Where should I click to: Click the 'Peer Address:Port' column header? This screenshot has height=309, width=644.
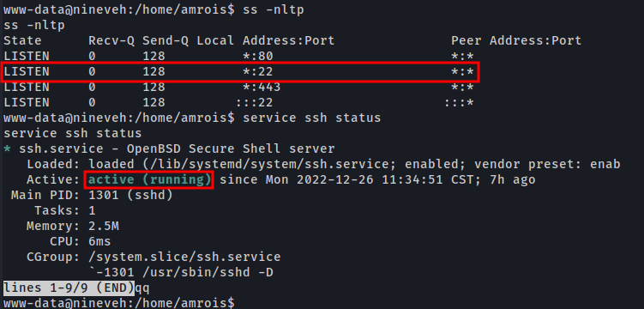pos(516,40)
